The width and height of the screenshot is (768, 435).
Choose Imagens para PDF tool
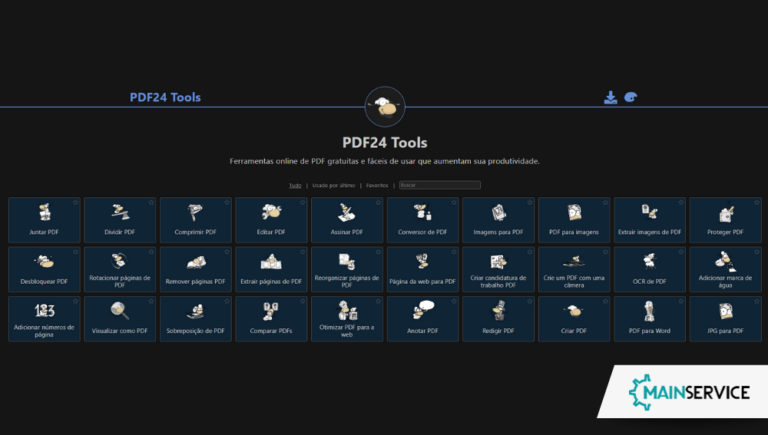click(x=498, y=220)
